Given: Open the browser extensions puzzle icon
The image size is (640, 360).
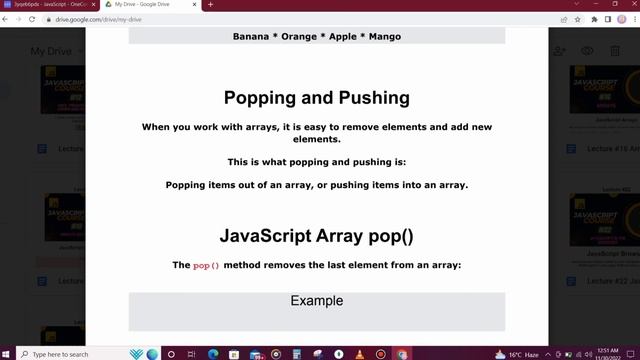Looking at the screenshot, I should point(594,20).
